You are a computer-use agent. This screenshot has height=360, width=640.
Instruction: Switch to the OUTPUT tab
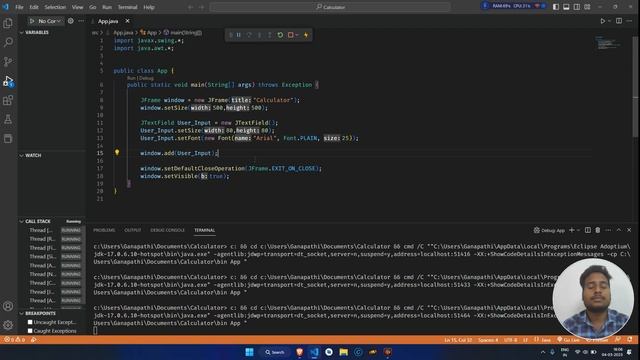[x=133, y=230]
